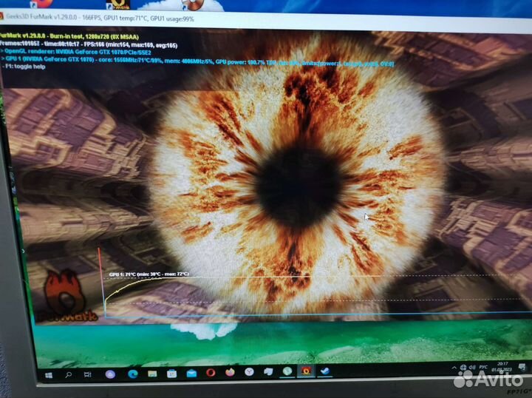Open taskbar search magnifier
Image resolution: width=532 pixels, height=398 pixels.
(68, 374)
